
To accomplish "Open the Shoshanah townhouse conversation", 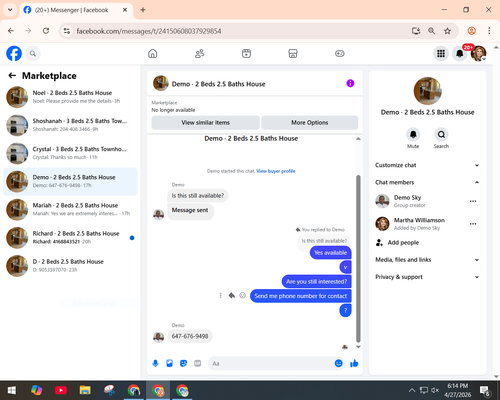I will click(x=70, y=125).
